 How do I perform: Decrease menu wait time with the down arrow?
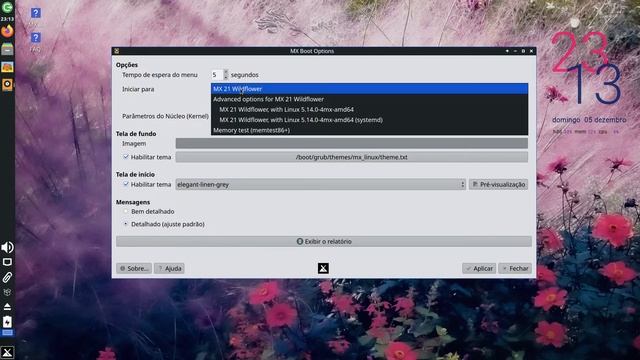click(x=226, y=77)
